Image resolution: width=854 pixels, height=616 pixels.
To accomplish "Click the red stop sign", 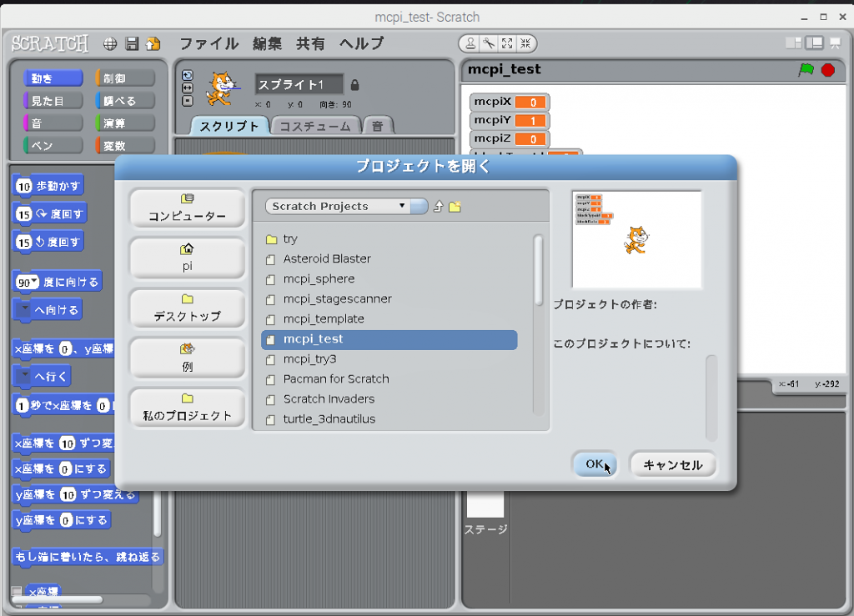I will click(828, 70).
